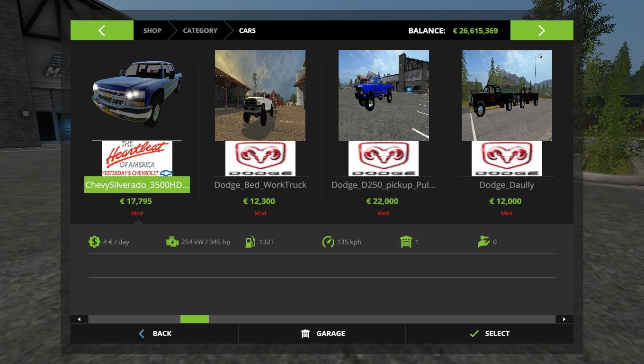Click the engine power icon

pos(172,242)
